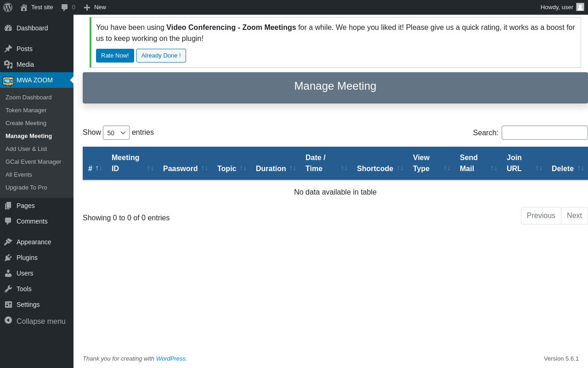Click the Appearance paintbrush icon
Screen dimensions: 588x368
8,242
